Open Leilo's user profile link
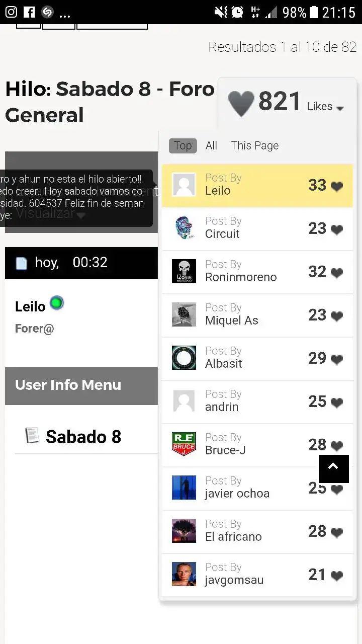Image resolution: width=362 pixels, height=644 pixels. [30, 306]
